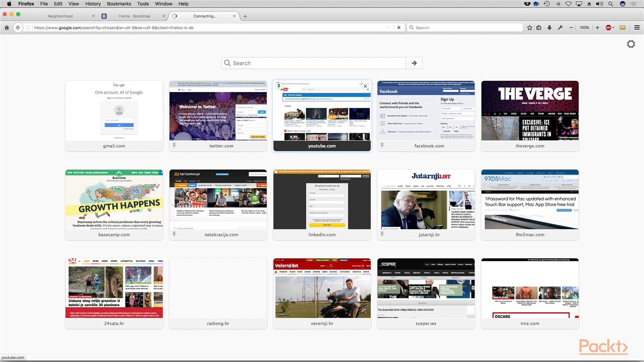This screenshot has width=644, height=362.
Task: Open the bookmarks list icon
Action: point(539,28)
